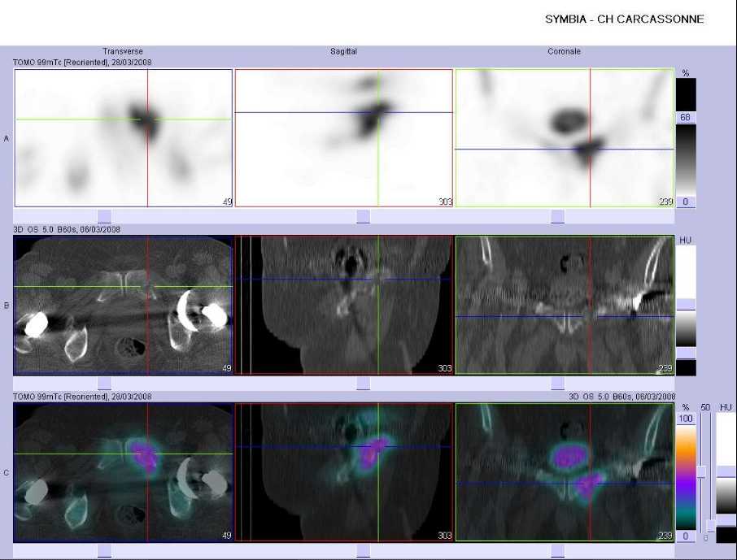Click row C's TOMO 99mTc [Reoriented] label

click(82, 397)
